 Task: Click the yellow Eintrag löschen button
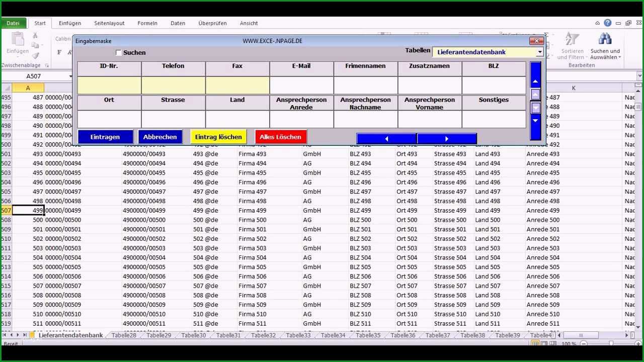pyautogui.click(x=218, y=137)
